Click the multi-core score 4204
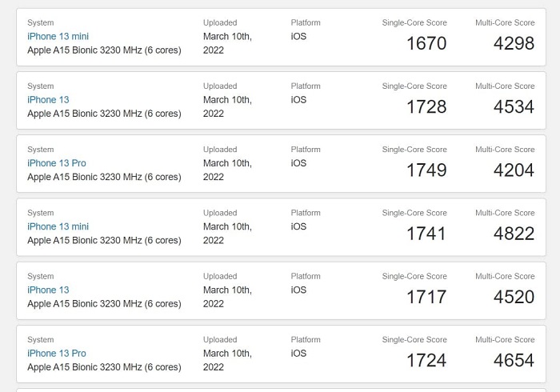Viewport: 560px width, 392px height. (514, 170)
